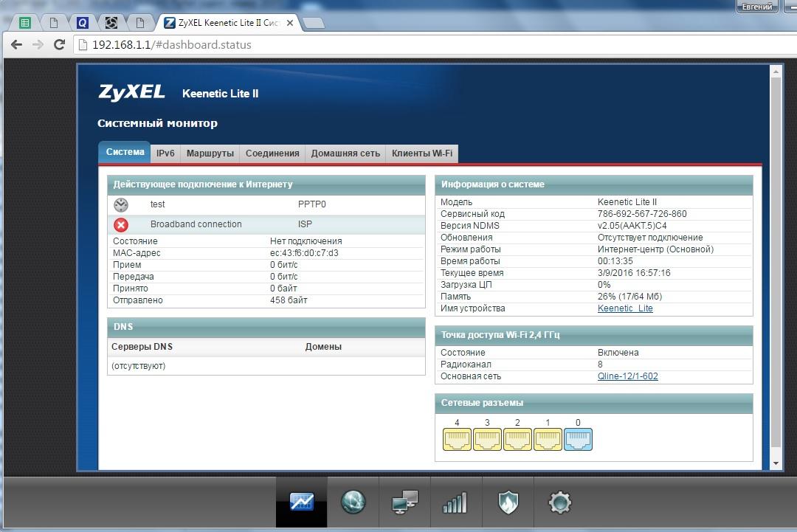Select the test PPTP0 connection row

(x=266, y=205)
